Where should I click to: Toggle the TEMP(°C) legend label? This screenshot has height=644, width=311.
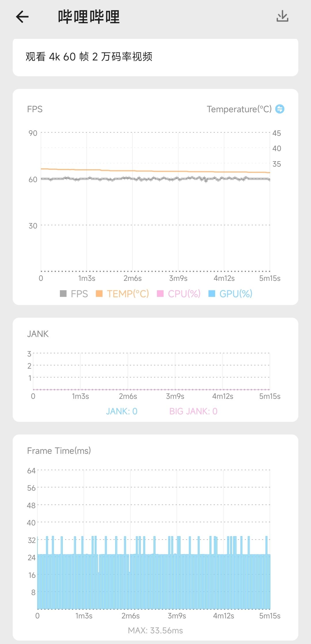pos(128,294)
